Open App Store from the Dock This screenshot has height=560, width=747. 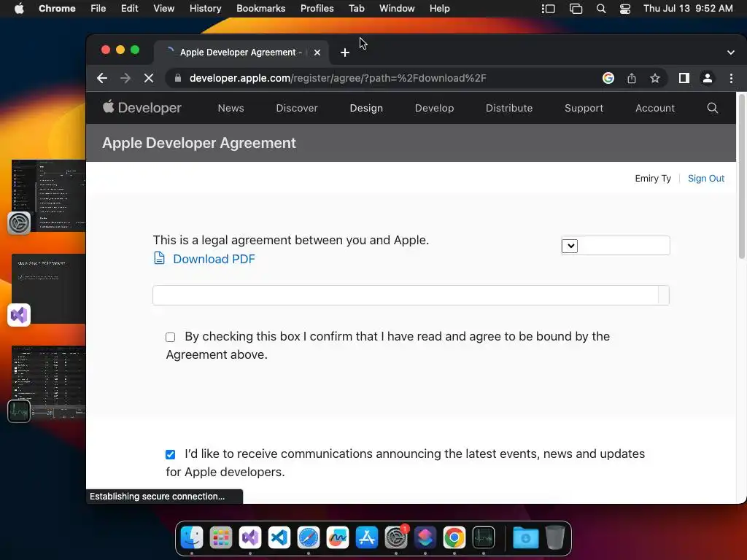point(367,538)
